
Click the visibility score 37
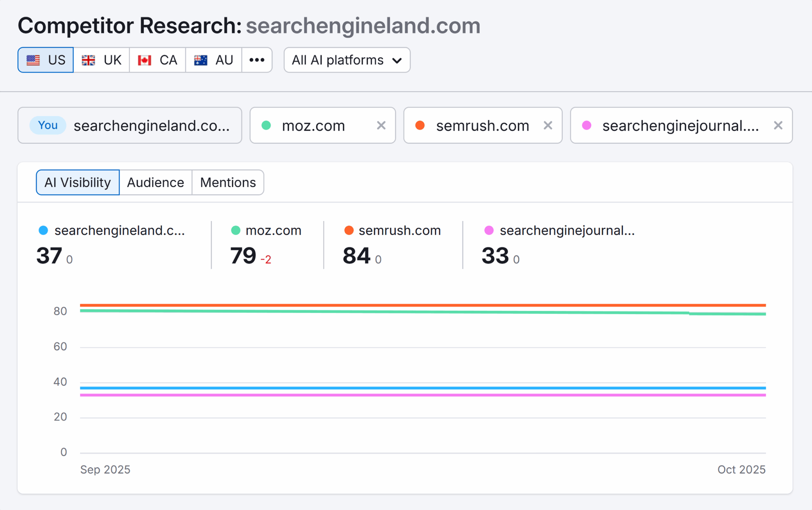tap(49, 255)
